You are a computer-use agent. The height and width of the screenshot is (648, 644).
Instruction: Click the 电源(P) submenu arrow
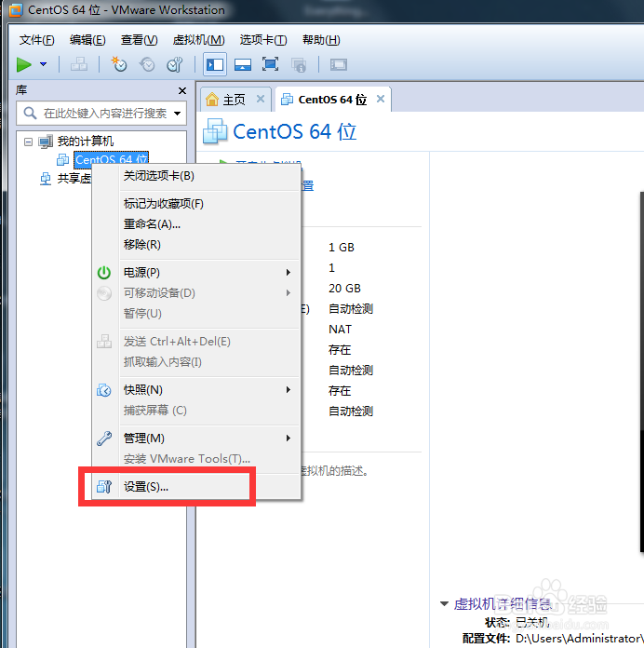tap(288, 273)
